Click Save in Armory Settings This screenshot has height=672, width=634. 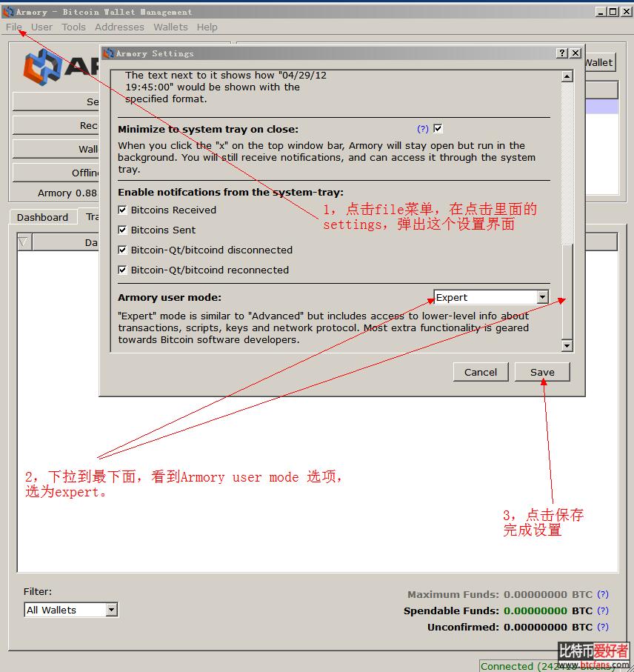(542, 372)
